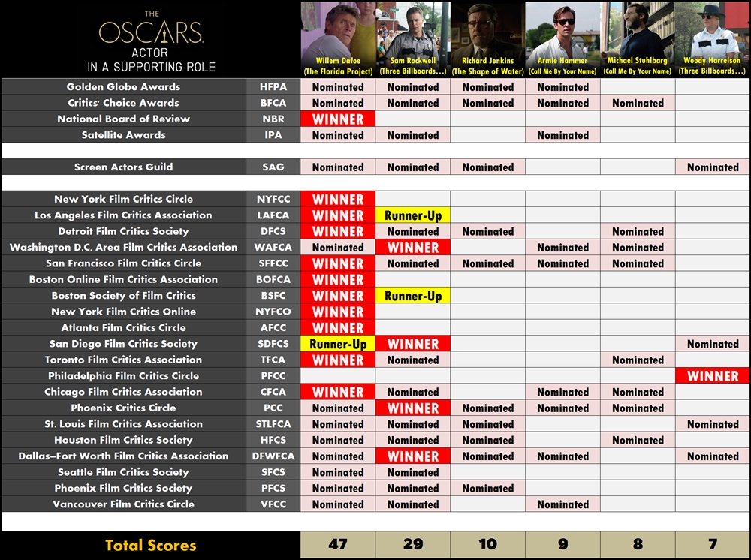
Task: Click Jenkins' Nominated cell in PFCS row
Action: click(487, 488)
